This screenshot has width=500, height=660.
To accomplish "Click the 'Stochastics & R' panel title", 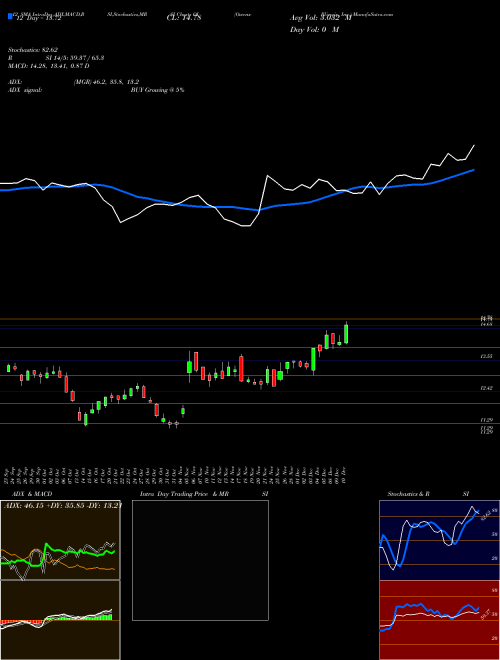I will pyautogui.click(x=408, y=494).
